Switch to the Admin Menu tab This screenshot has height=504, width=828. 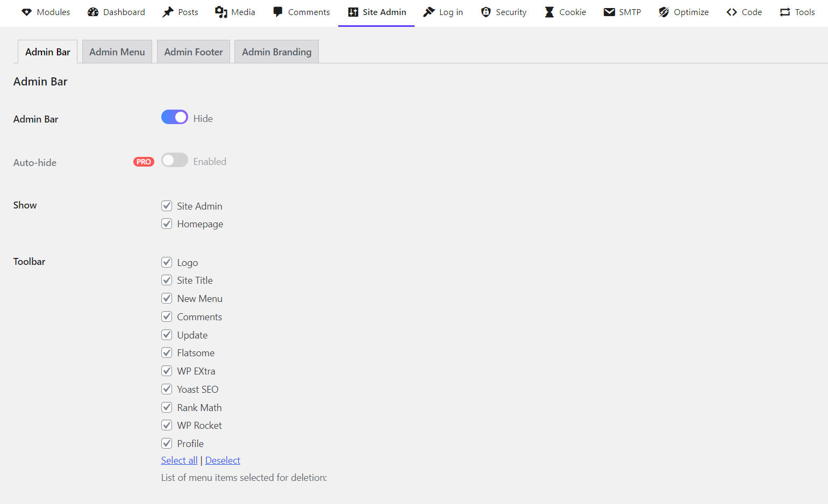[117, 52]
